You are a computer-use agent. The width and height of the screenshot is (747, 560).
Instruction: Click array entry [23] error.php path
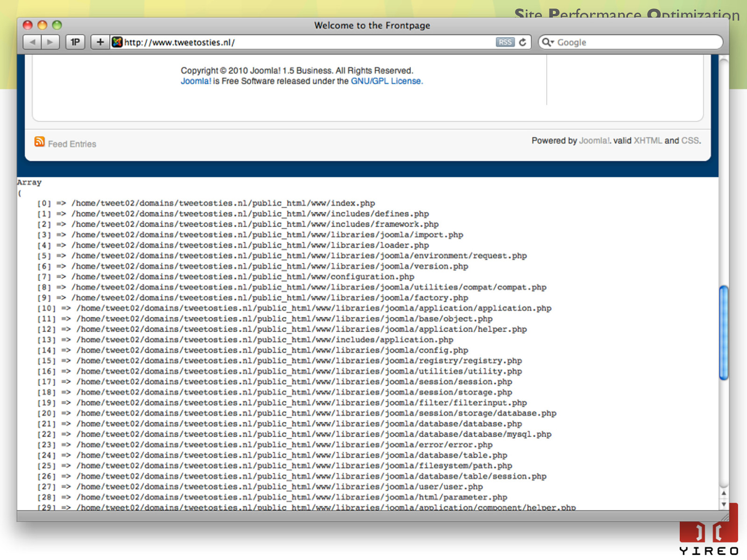284,445
